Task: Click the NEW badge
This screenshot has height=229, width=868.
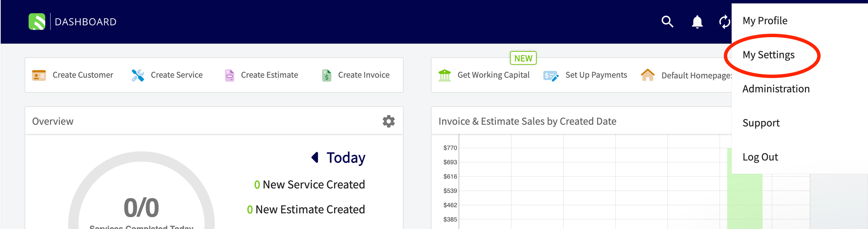Action: click(x=523, y=58)
